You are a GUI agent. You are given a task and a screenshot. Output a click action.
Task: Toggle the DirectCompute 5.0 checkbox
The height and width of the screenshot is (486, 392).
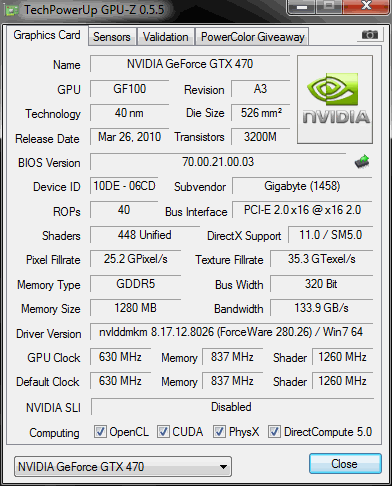point(274,431)
